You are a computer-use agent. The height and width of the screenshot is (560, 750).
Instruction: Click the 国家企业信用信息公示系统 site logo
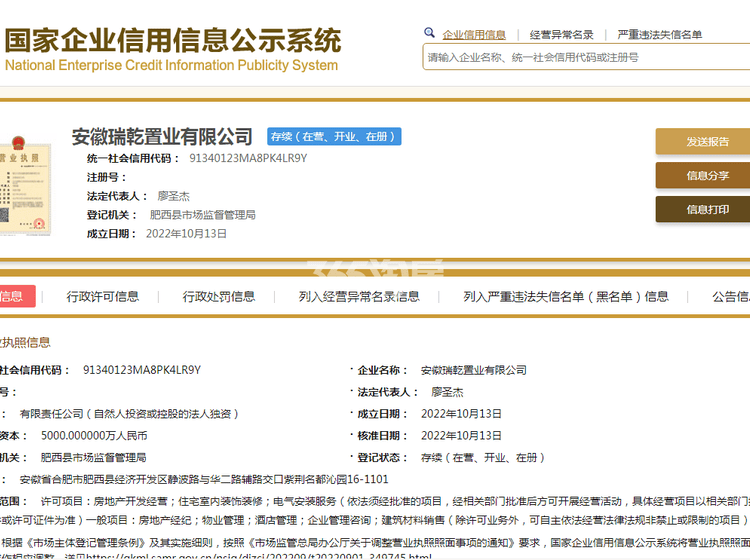tap(172, 48)
